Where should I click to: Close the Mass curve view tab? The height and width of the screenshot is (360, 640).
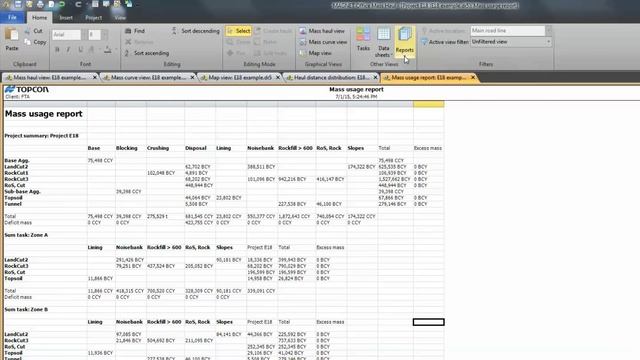coord(192,77)
